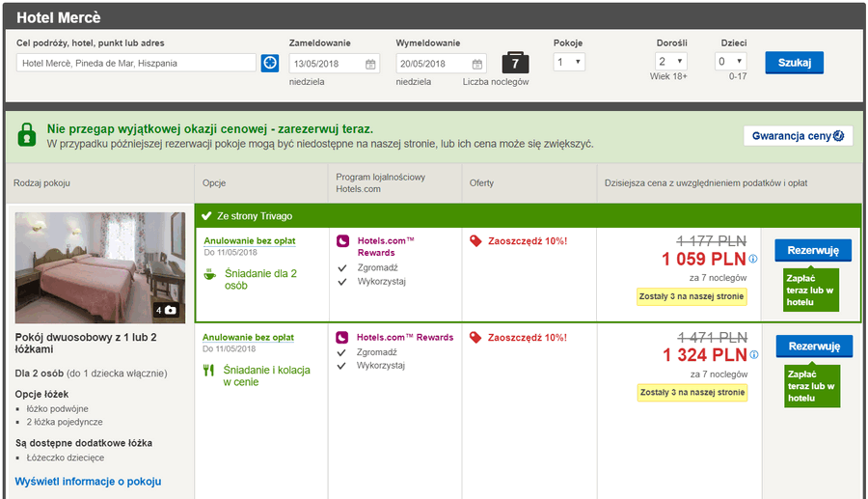Click Rezerwuję for the 1 059 PLN offer
Screen dimensions: 868x499
(813, 250)
